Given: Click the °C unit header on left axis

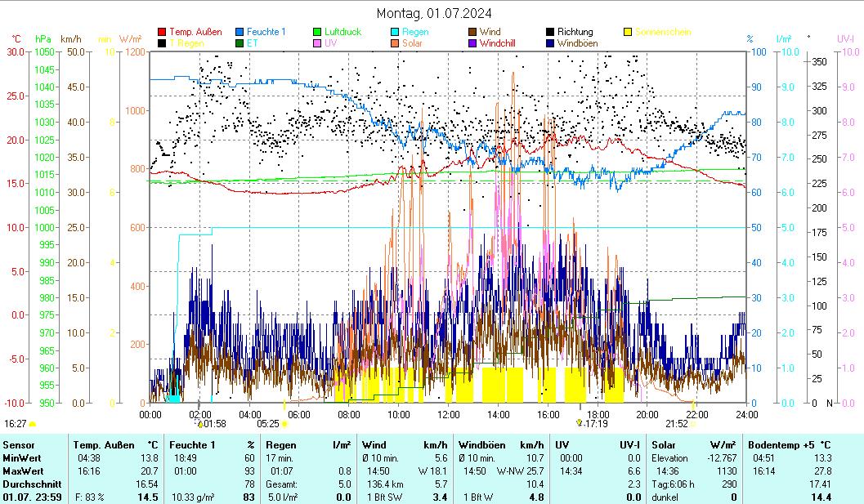Looking at the screenshot, I should tap(16, 39).
